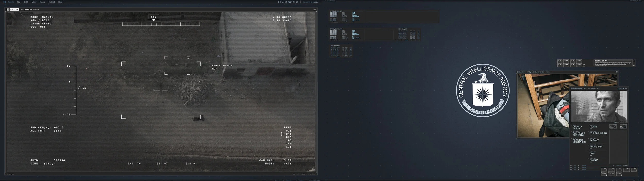Click the speaker volume tray icon

point(286,2)
